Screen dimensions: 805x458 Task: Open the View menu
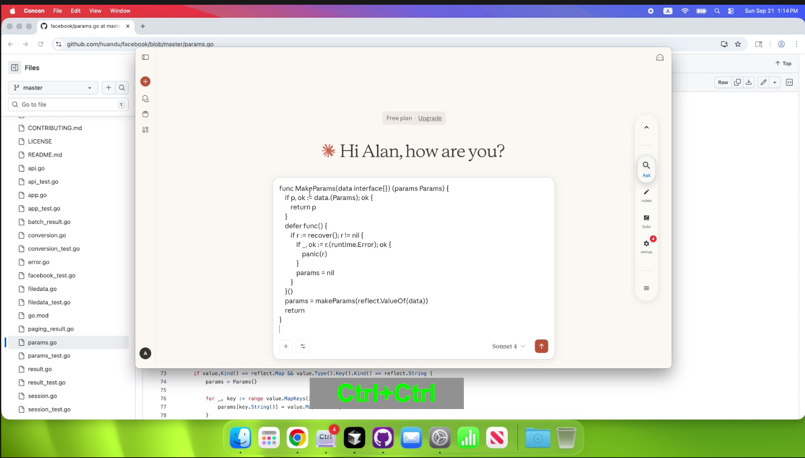[95, 11]
